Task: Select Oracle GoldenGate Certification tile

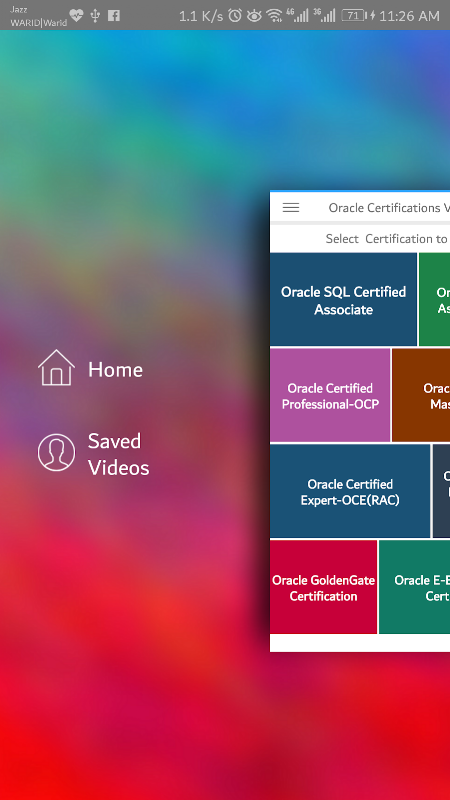Action: 323,587
